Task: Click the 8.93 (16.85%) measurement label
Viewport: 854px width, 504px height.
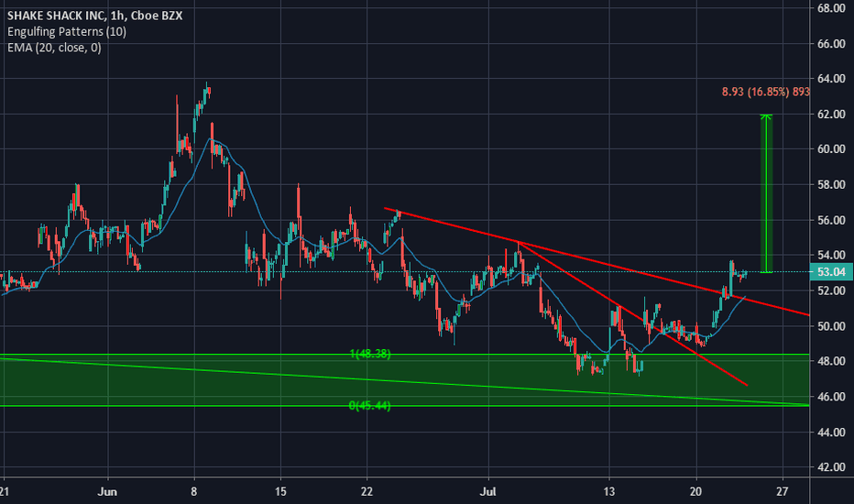Action: [765, 92]
